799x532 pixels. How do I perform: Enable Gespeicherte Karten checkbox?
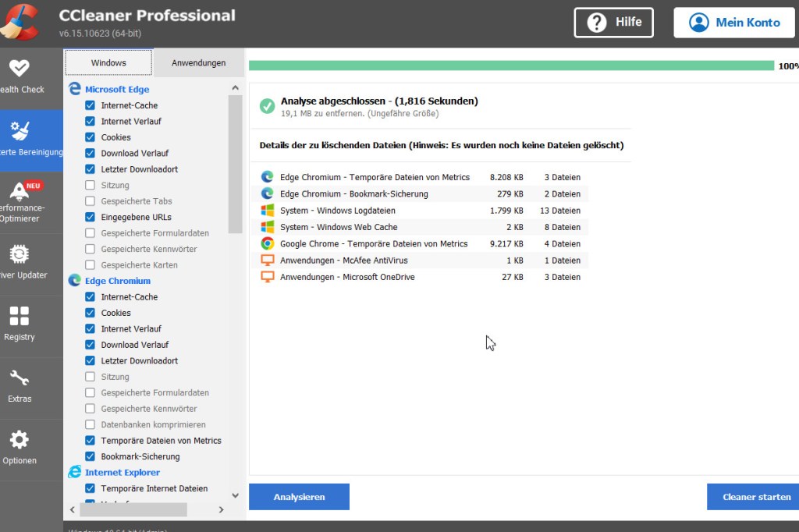(91, 264)
